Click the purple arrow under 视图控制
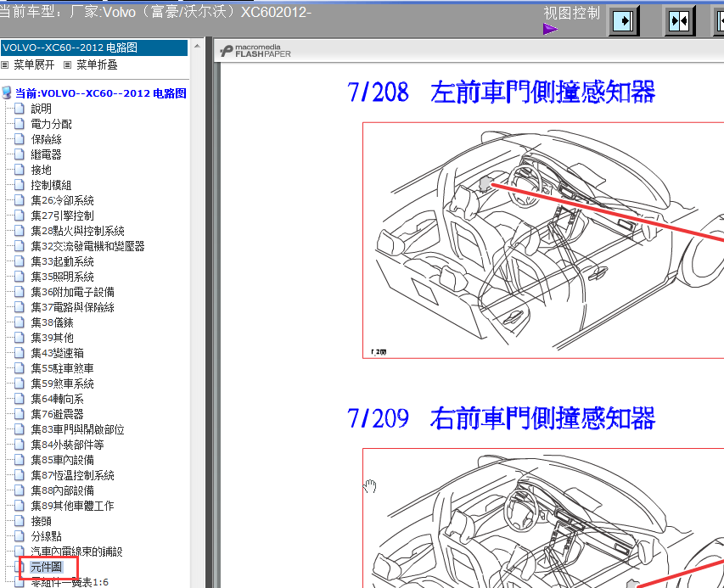This screenshot has width=724, height=588. click(x=550, y=29)
